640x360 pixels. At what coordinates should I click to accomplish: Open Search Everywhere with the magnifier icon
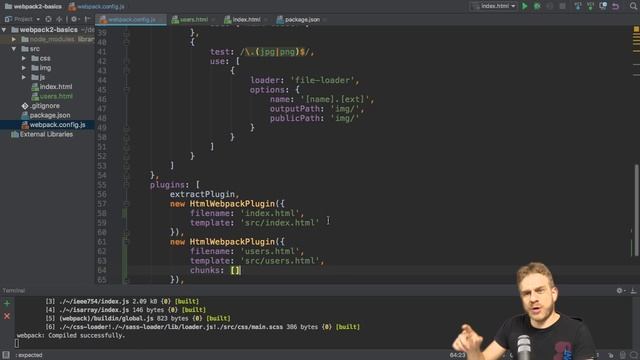[x=633, y=6]
